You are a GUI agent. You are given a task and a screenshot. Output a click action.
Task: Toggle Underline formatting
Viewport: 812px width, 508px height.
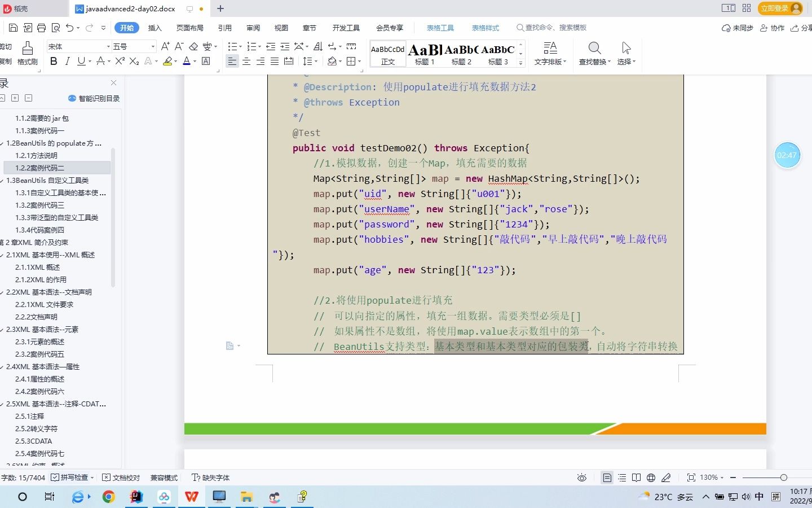pos(81,61)
